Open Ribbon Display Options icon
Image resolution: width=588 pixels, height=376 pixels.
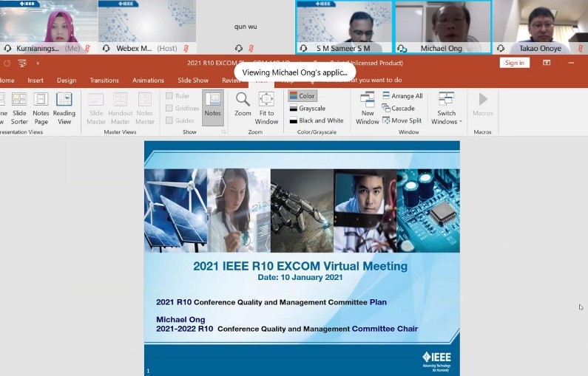click(547, 63)
